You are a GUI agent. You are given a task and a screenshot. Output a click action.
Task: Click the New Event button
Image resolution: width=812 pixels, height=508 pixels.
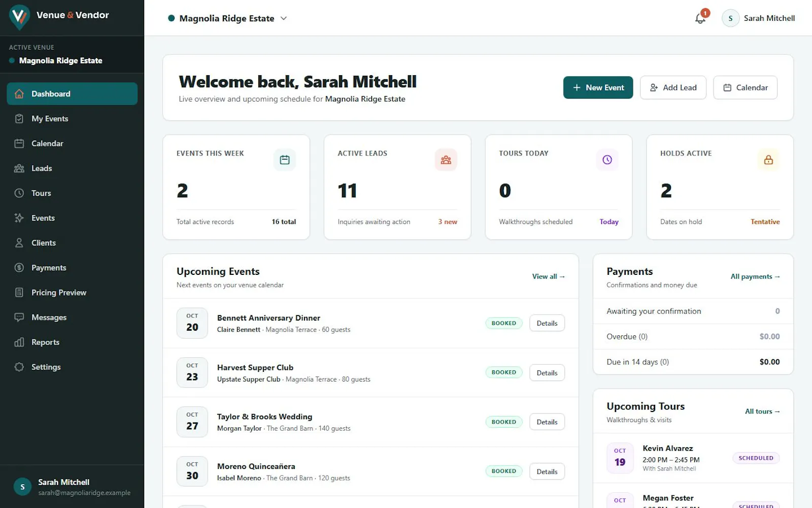coord(598,87)
